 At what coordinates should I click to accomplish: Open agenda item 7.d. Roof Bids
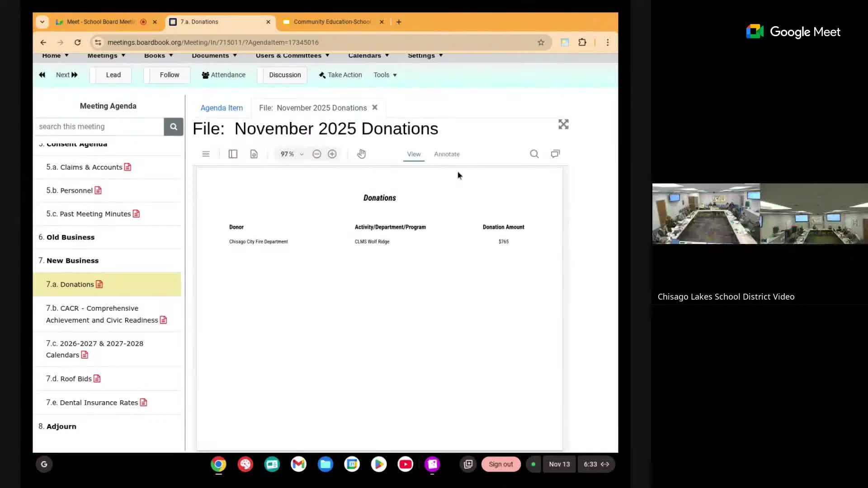pyautogui.click(x=69, y=379)
